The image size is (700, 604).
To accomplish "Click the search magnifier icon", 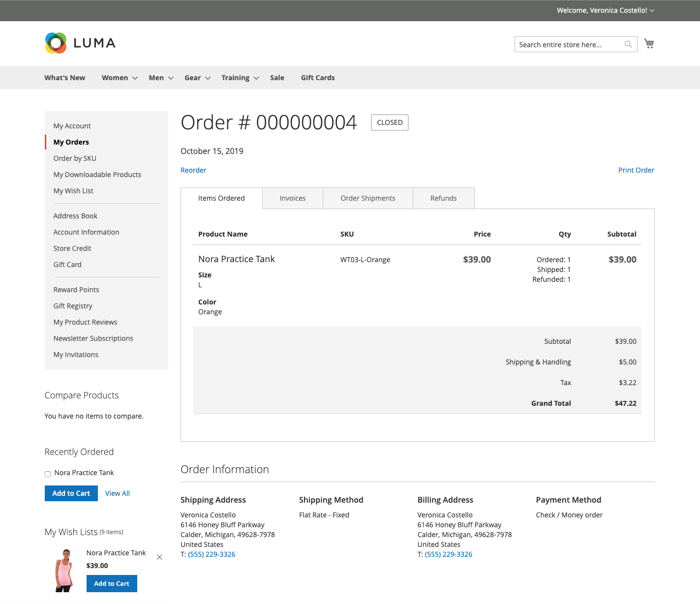I will click(x=628, y=44).
